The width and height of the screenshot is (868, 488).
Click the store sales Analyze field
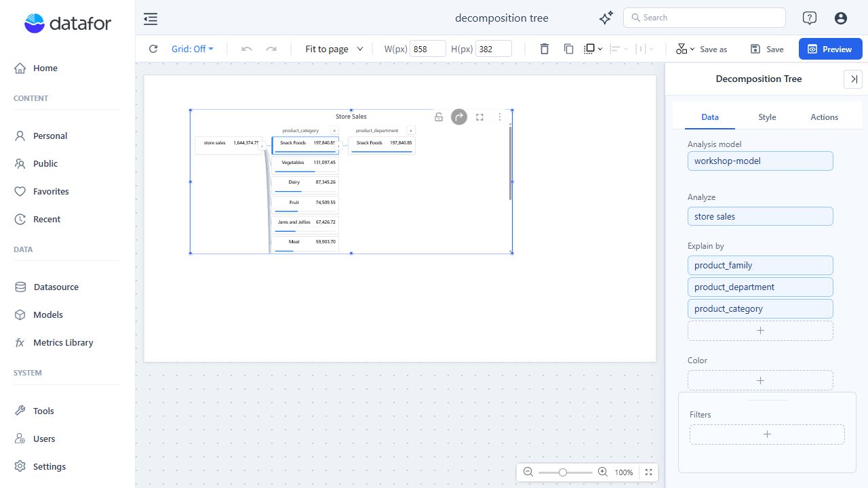click(760, 216)
